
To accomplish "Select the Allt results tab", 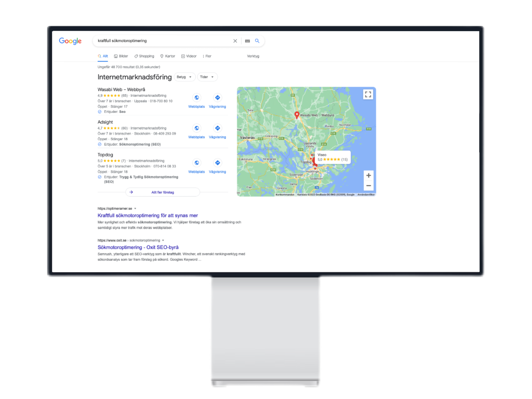I will (x=103, y=56).
